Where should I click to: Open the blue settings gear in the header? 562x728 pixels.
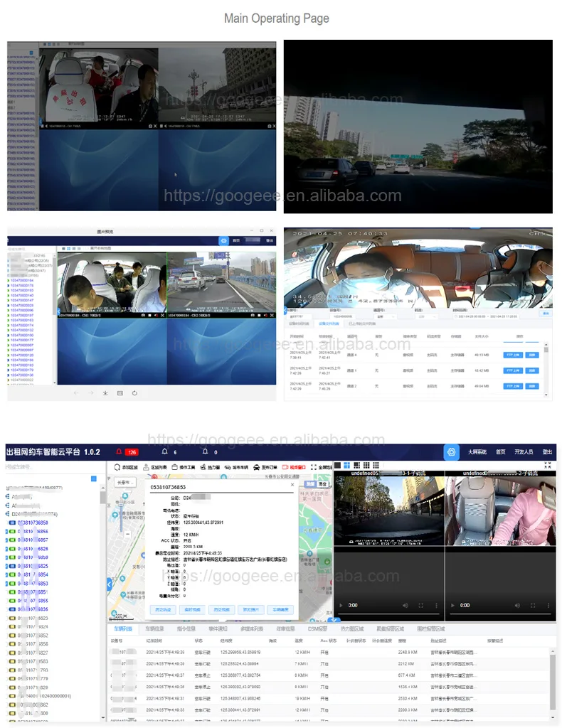[451, 452]
